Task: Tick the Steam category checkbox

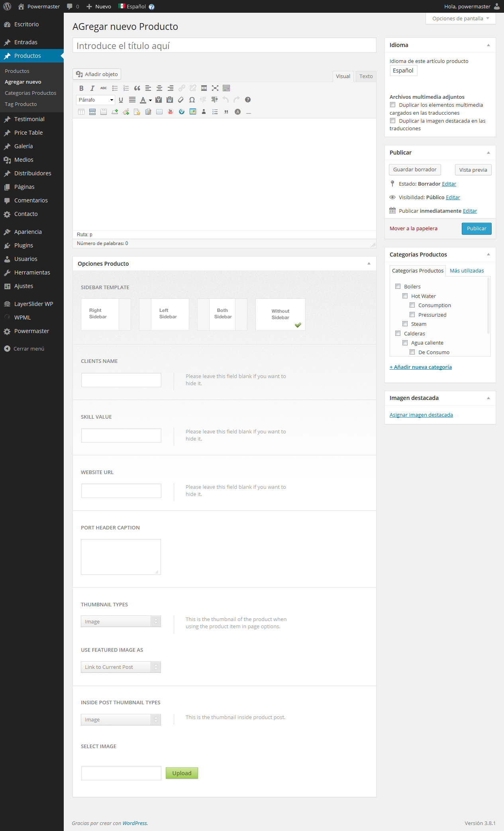Action: [405, 324]
